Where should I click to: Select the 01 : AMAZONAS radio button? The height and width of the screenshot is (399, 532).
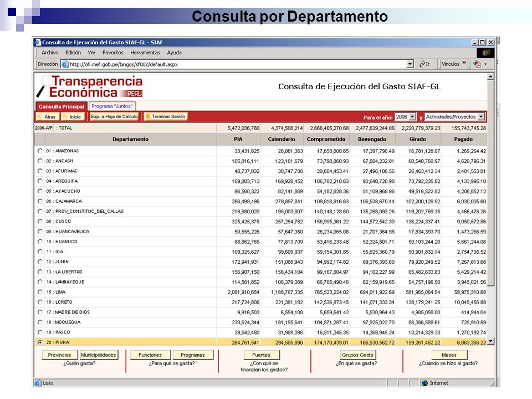[x=40, y=151]
